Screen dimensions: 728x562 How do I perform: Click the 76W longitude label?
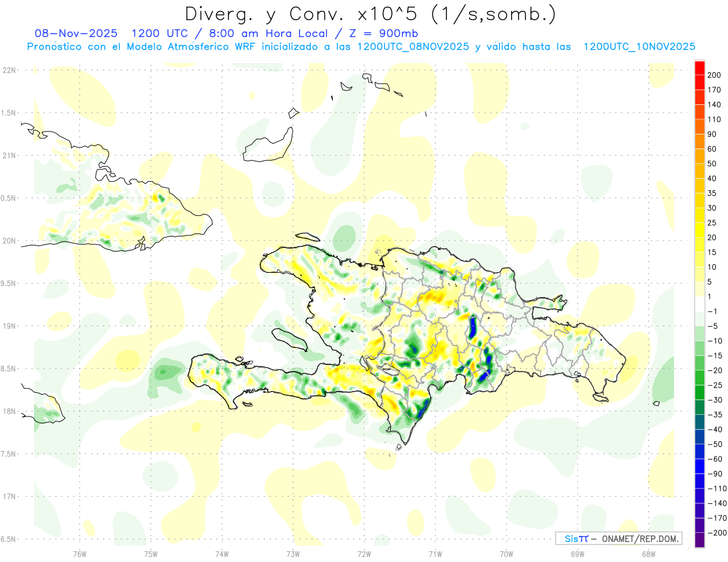[x=79, y=554]
